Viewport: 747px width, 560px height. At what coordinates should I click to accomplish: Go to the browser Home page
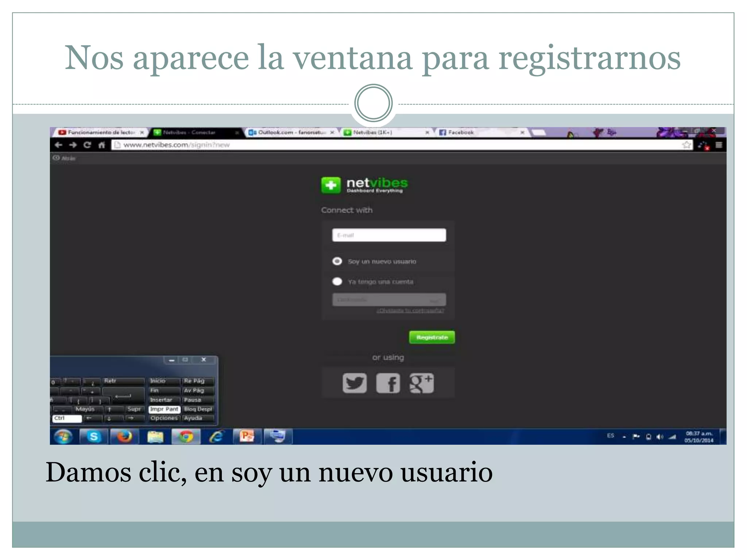(x=102, y=145)
